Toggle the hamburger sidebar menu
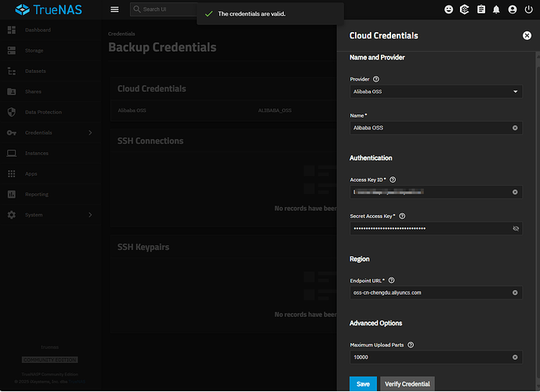This screenshot has height=392, width=540. tap(114, 9)
